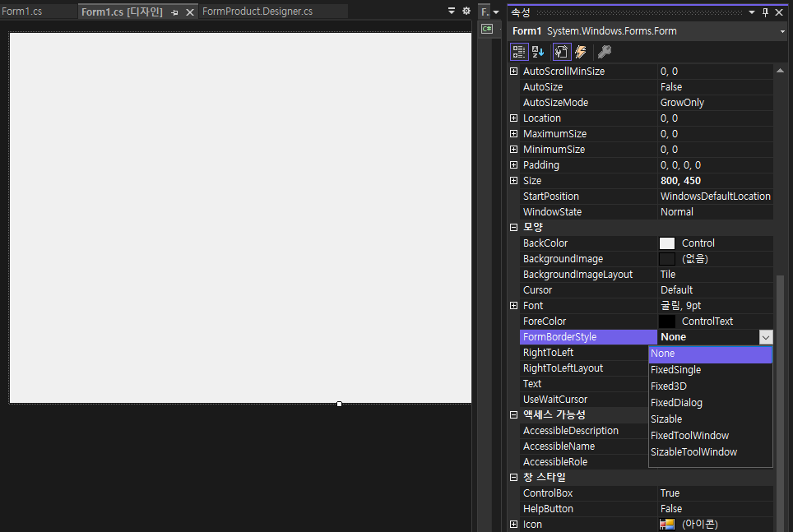Select the AccessibleRole property row
The width and height of the screenshot is (793, 532).
(x=585, y=462)
